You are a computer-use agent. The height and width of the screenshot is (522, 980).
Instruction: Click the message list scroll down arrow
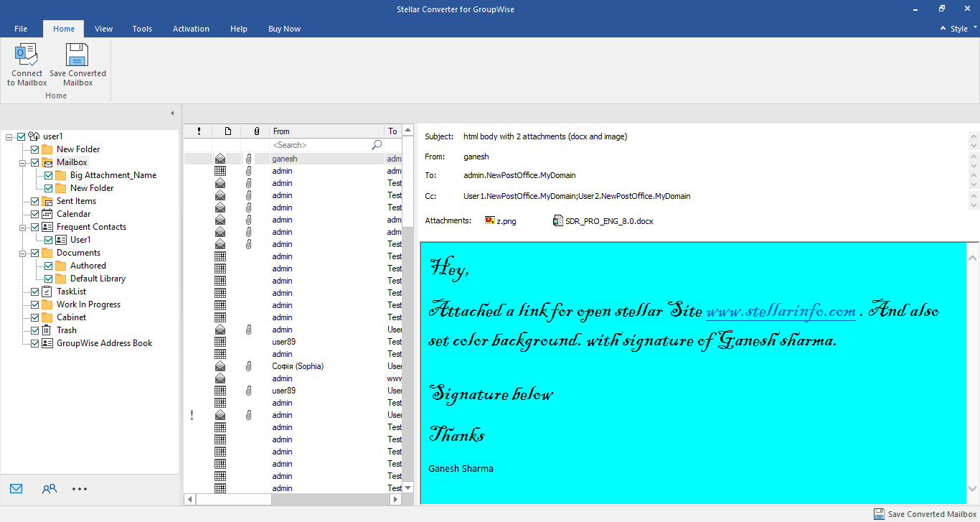pos(408,488)
